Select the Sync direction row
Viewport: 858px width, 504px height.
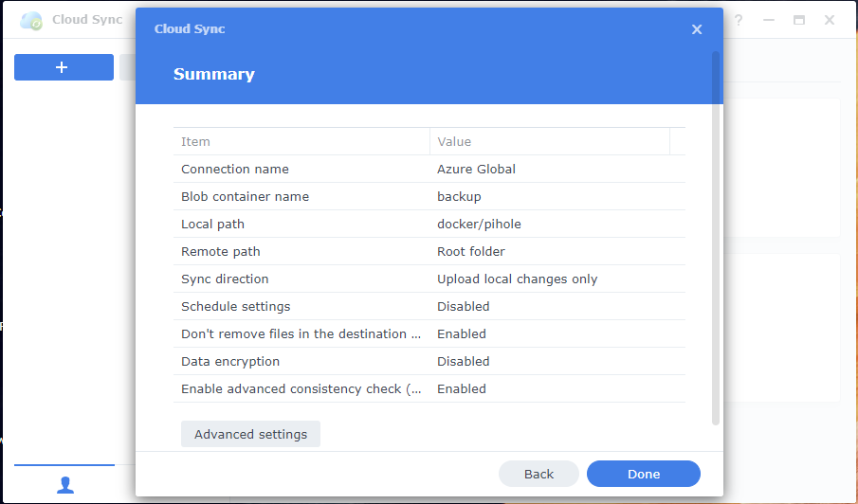[429, 279]
